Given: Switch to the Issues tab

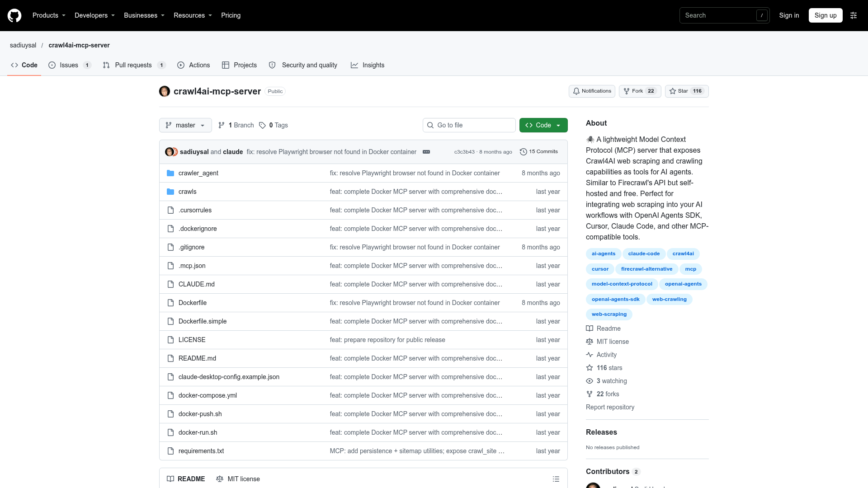Looking at the screenshot, I should (x=70, y=65).
